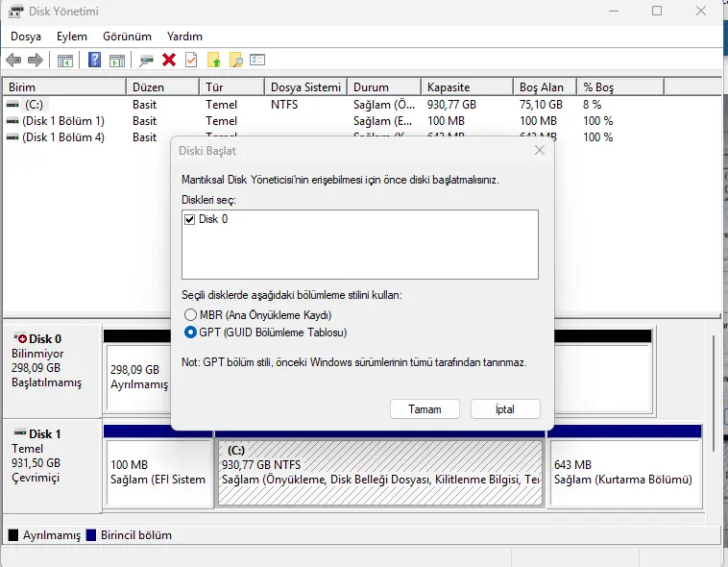Viewport: 728px width, 567px height.
Task: Click the Forward arrow toolbar icon
Action: (36, 60)
